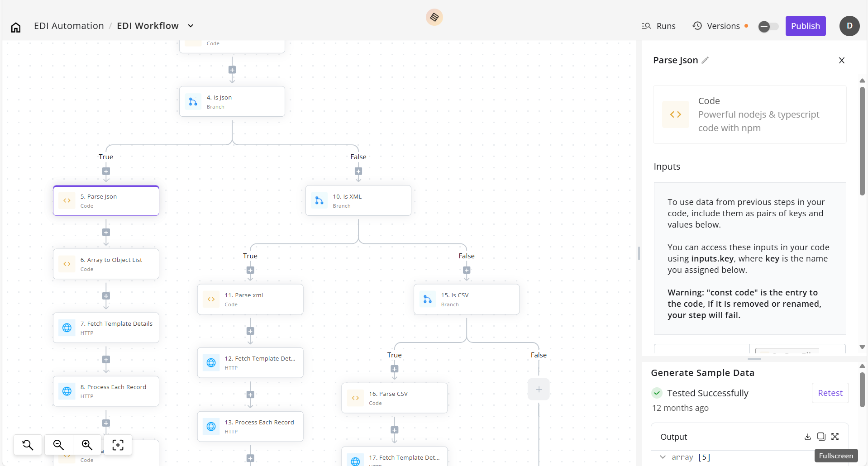The width and height of the screenshot is (868, 466).
Task: Add step below 8. Process Each Record
Action: 106,423
